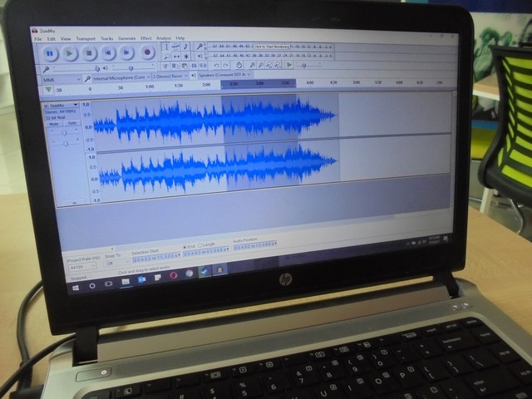Open the Effect menu

[145, 38]
